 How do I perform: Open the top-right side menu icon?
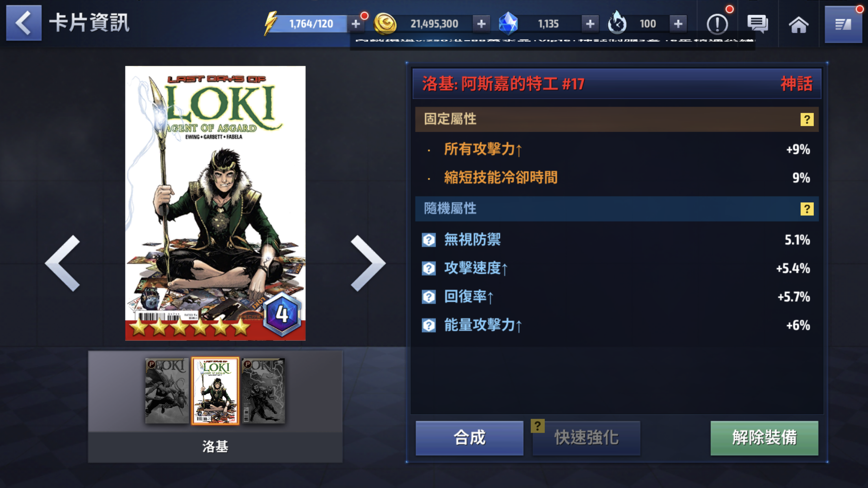(843, 24)
